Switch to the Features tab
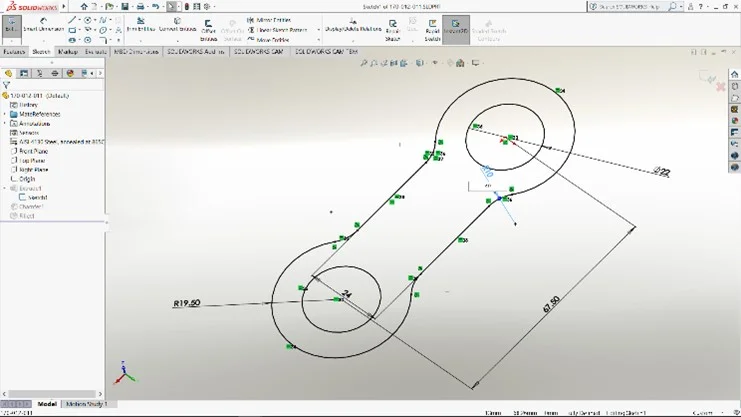Screen dimensions: 741x417 tap(13, 51)
